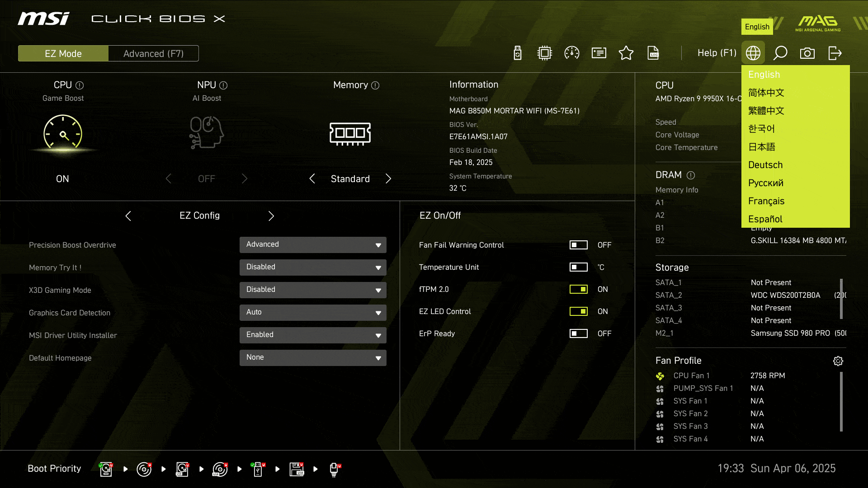Select Deutsch language option
Viewport: 868px width, 488px height.
click(x=796, y=165)
